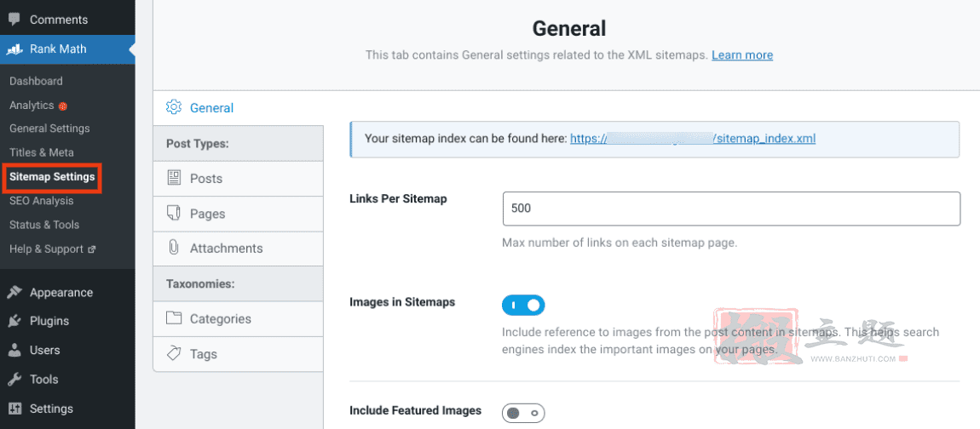
Task: Click the Links Per Sitemap input field
Action: point(731,209)
